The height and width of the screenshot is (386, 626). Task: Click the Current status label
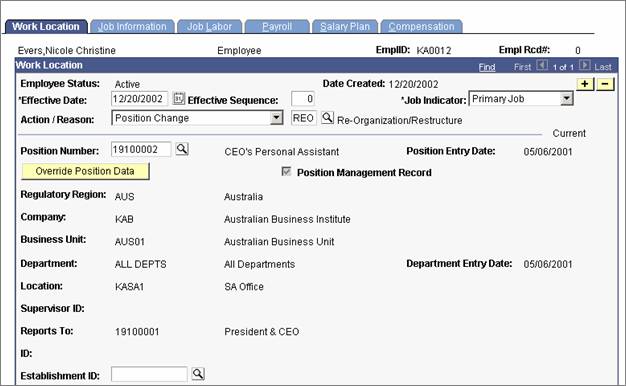pos(569,133)
